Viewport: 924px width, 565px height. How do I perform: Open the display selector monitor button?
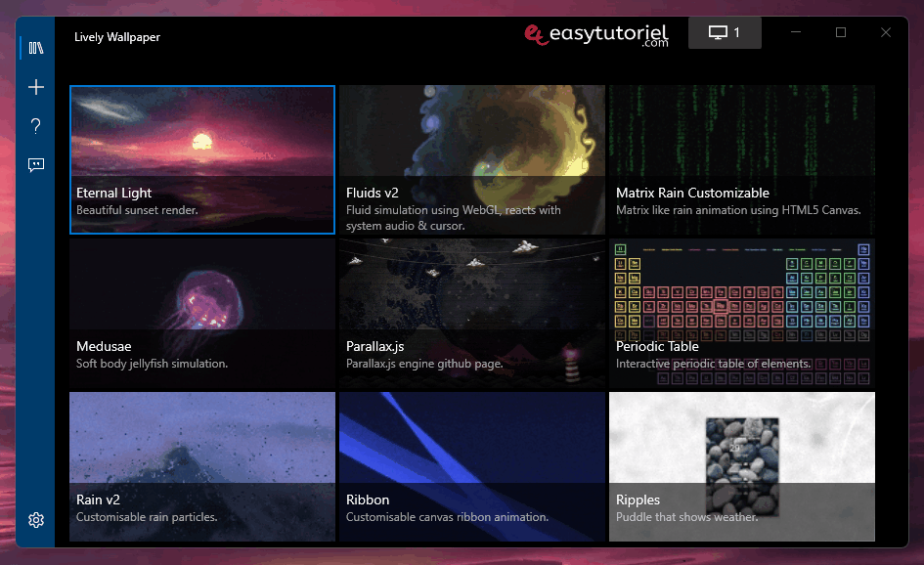pos(725,32)
